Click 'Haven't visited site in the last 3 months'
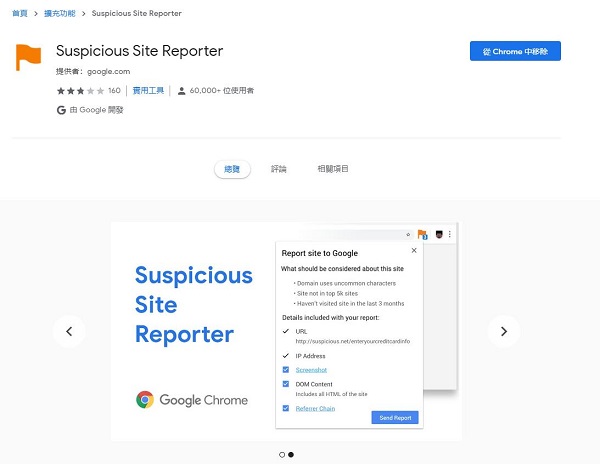Viewport: 600px width, 464px height. 351,303
